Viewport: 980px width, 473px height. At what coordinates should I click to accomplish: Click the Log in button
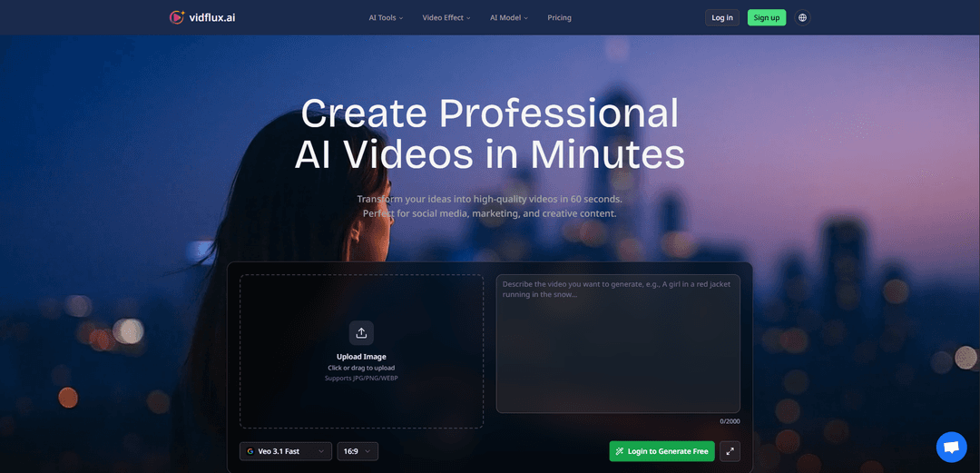tap(722, 17)
